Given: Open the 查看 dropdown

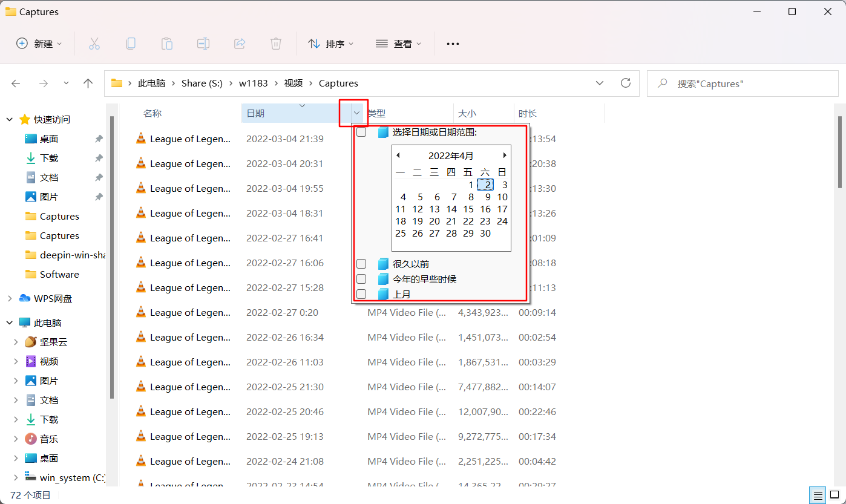Looking at the screenshot, I should 398,43.
